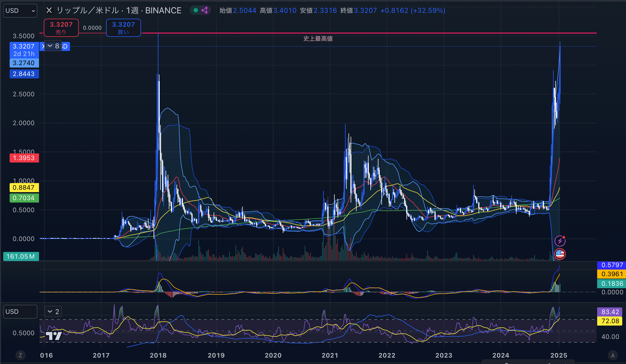Click the XRP symbol logo icon
The height and width of the screenshot is (364, 626).
point(49,10)
